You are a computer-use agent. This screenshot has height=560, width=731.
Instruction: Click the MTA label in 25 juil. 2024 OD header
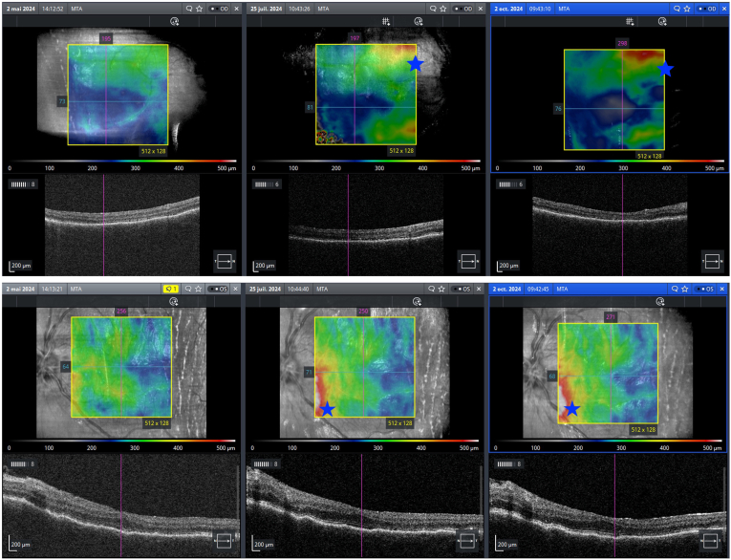[323, 9]
